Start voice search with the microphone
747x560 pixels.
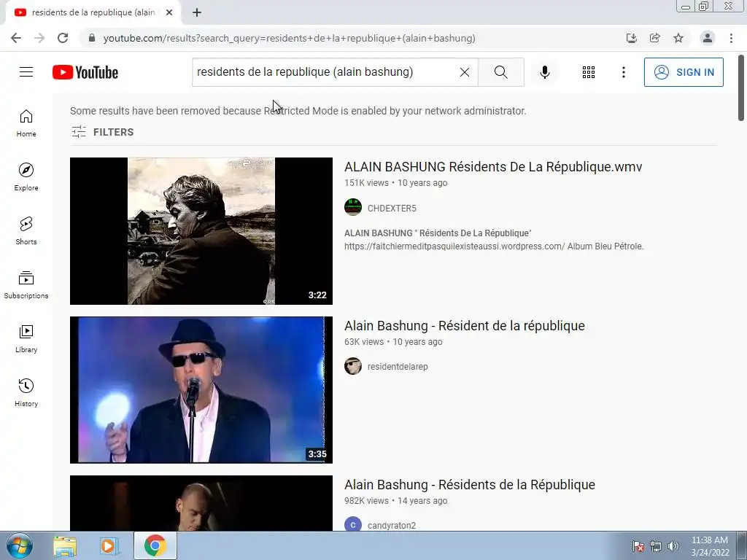tap(544, 72)
